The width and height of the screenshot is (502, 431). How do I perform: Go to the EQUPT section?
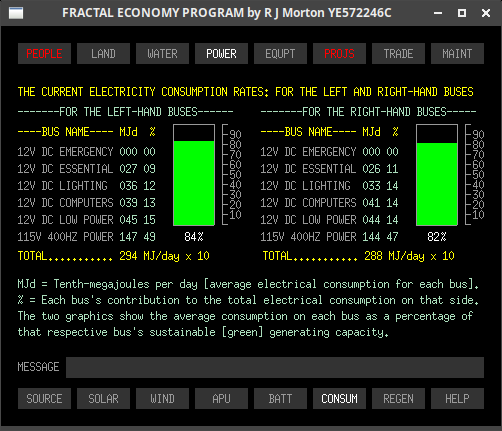pos(280,53)
